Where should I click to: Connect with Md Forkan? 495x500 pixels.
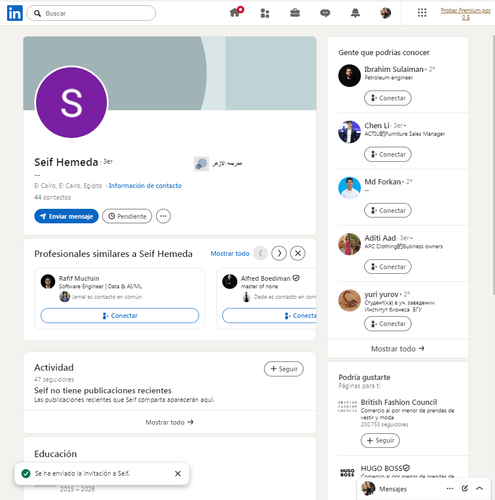pos(388,211)
